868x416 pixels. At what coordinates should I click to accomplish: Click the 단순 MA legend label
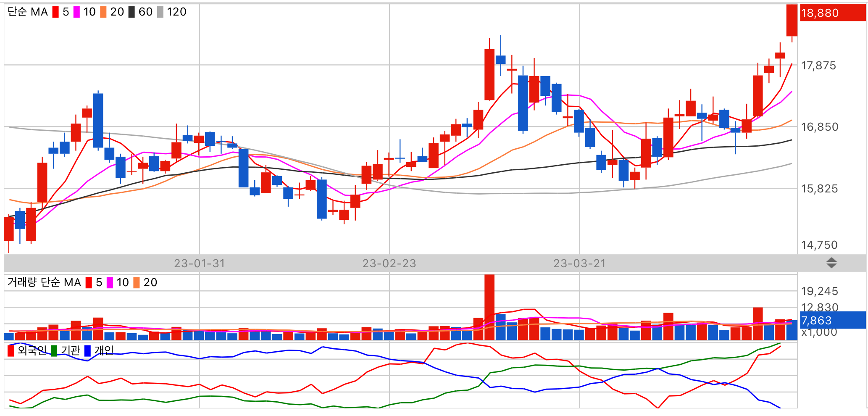(28, 12)
